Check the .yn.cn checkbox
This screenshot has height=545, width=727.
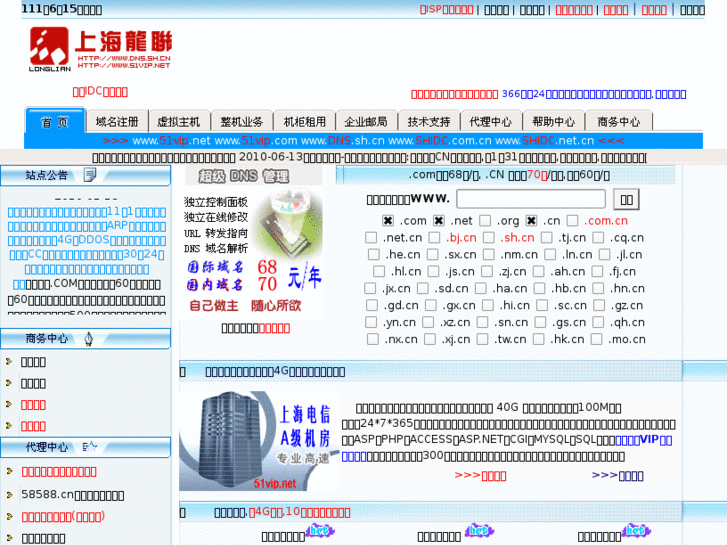371,322
